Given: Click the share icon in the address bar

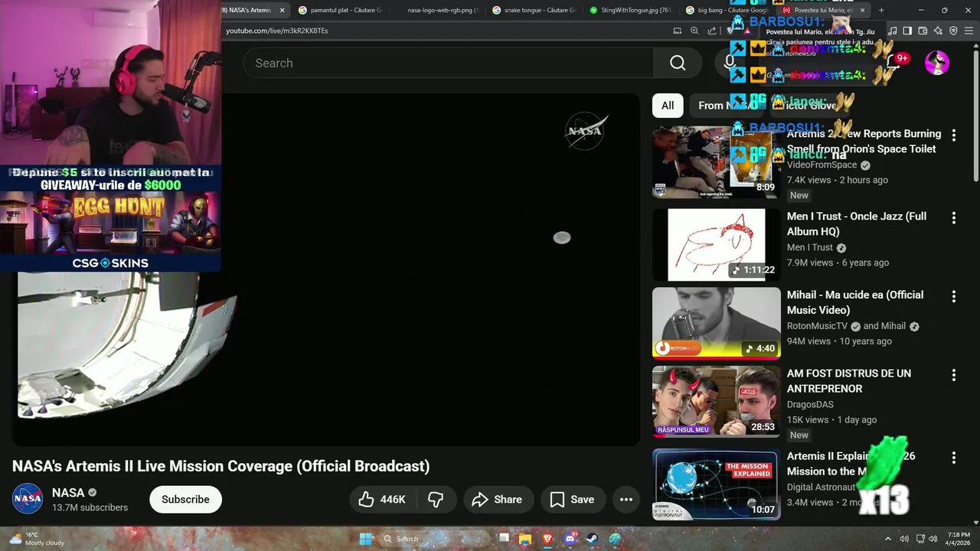Looking at the screenshot, I should [x=712, y=31].
